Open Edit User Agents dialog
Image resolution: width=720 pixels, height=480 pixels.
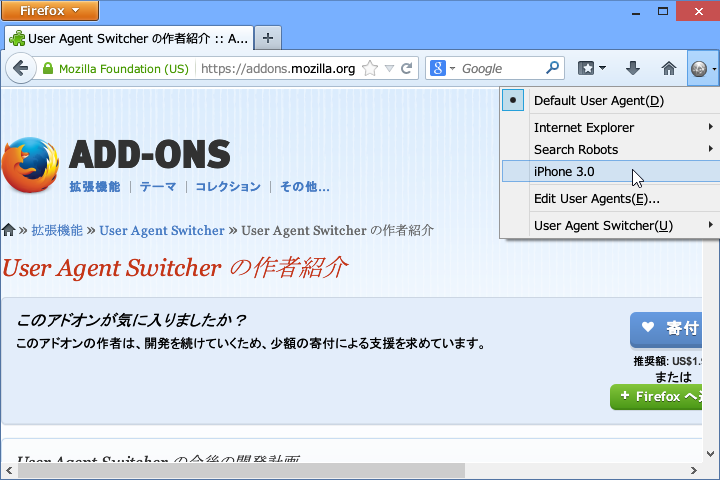tap(610, 198)
